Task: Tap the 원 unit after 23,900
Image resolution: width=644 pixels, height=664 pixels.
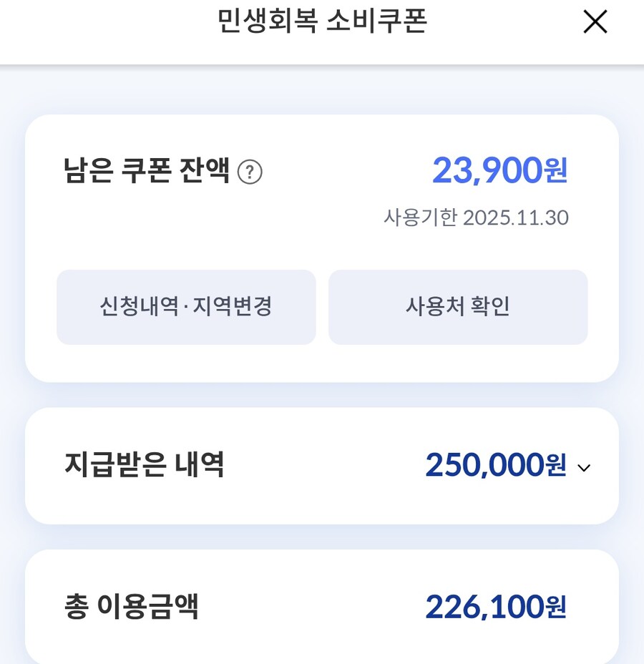Action: (x=556, y=172)
